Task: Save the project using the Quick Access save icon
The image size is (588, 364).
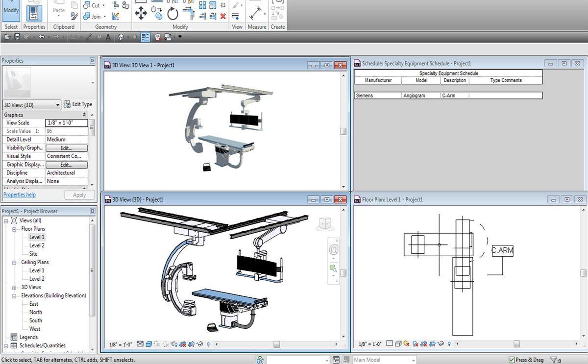Action: [x=17, y=37]
